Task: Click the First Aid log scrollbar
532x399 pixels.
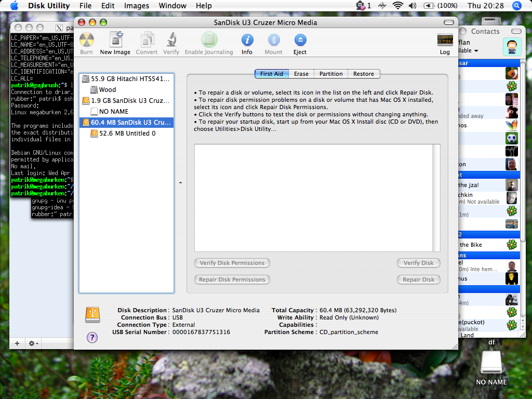Action: 436,198
